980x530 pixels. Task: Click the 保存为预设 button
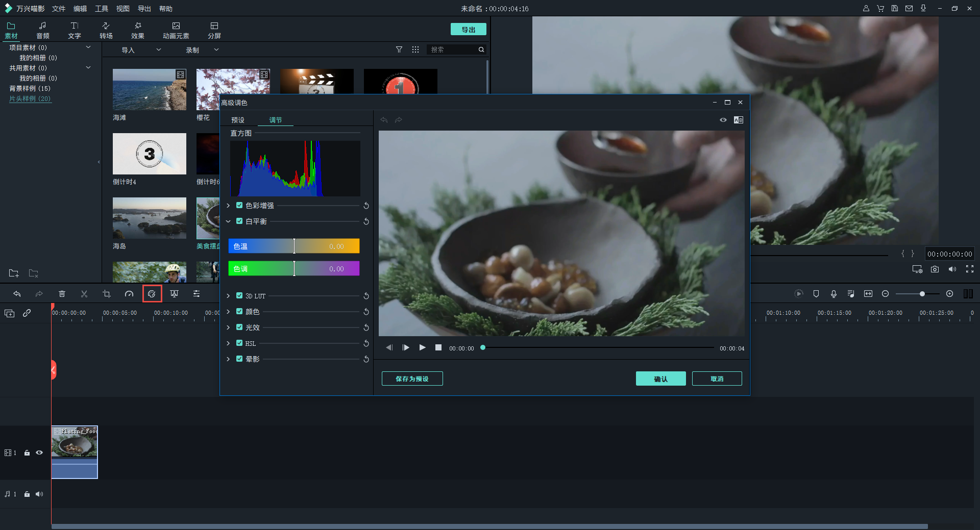(412, 378)
